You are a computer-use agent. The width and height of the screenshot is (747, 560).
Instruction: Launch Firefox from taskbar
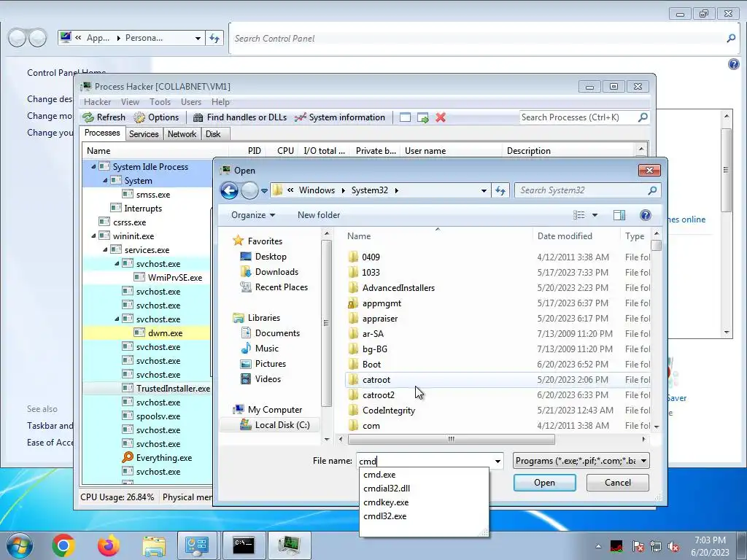[x=109, y=545]
